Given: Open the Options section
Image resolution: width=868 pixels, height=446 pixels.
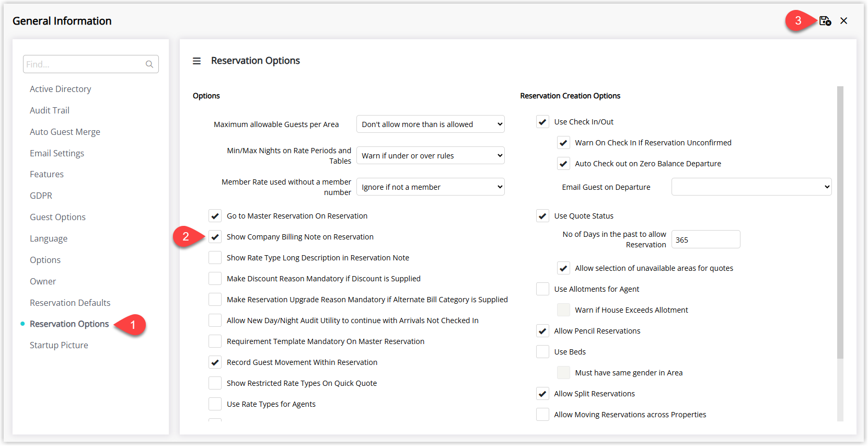Looking at the screenshot, I should [45, 260].
